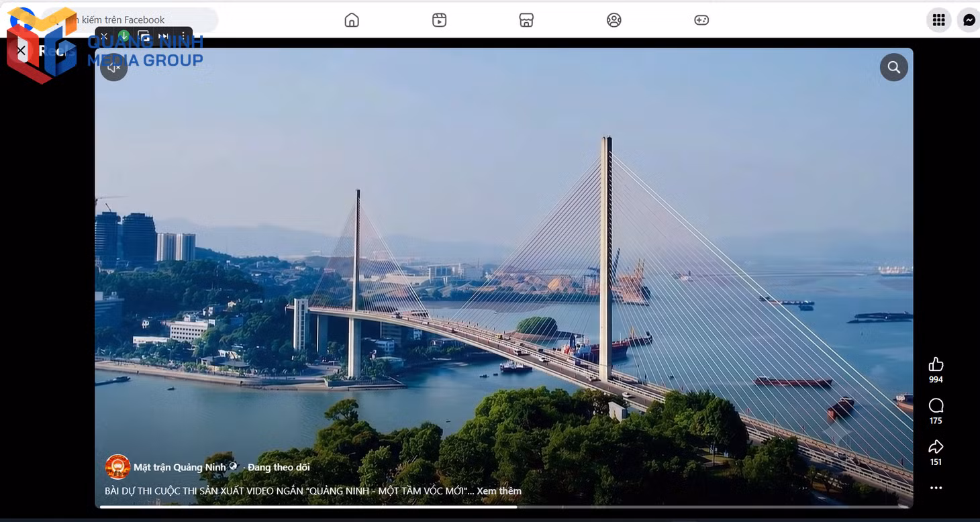Go to the Video (Watch) tab

(x=439, y=20)
